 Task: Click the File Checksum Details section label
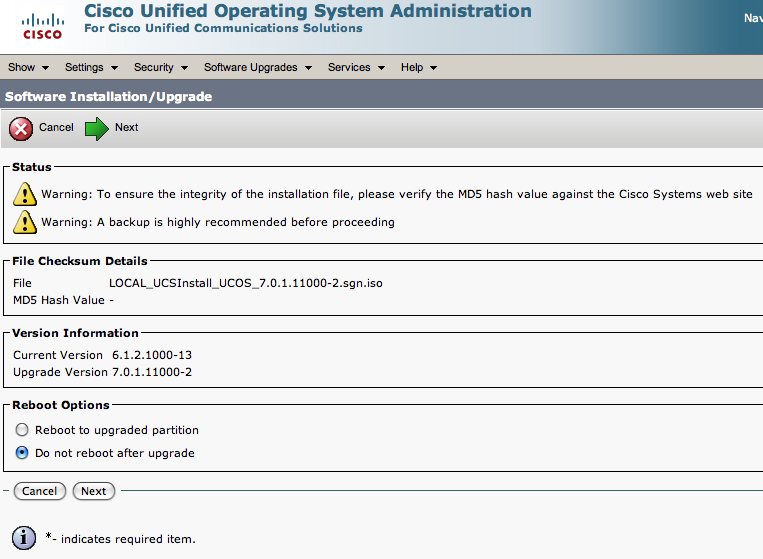coord(80,261)
